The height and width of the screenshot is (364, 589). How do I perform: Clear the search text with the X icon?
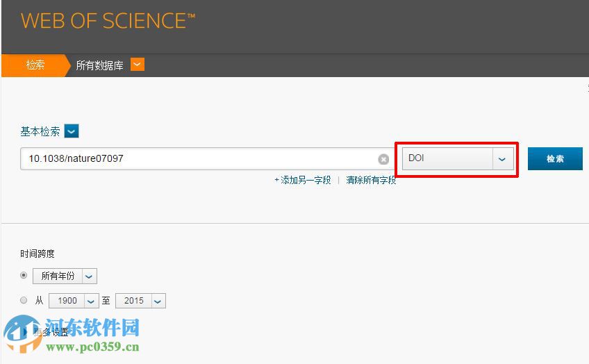(x=383, y=159)
